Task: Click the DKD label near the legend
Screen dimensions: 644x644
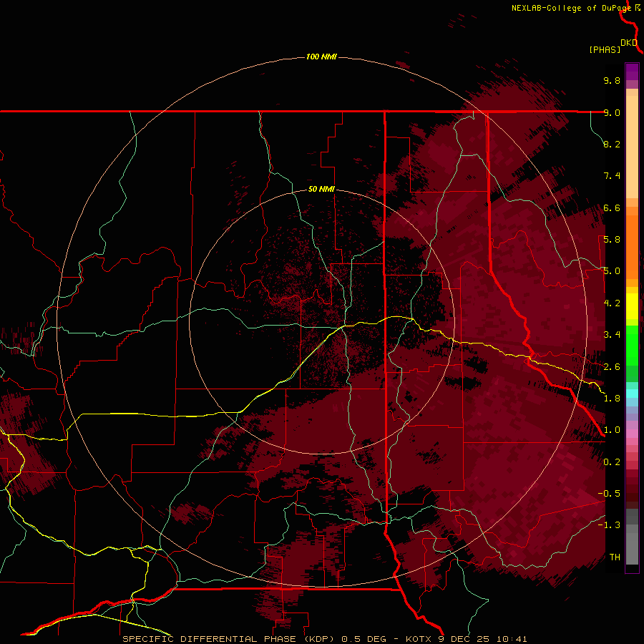Action: click(629, 43)
